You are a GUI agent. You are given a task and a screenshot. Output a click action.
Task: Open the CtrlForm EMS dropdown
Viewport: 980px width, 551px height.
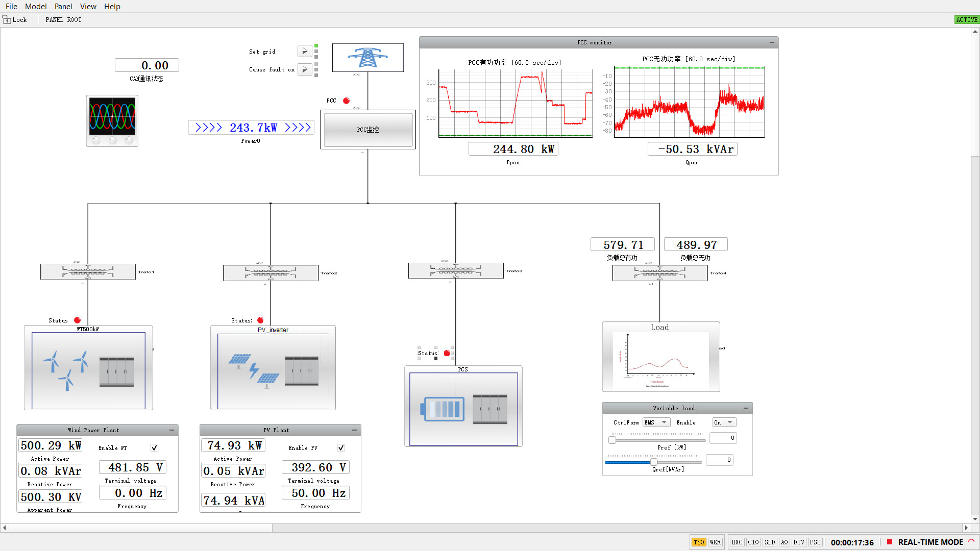click(x=656, y=422)
